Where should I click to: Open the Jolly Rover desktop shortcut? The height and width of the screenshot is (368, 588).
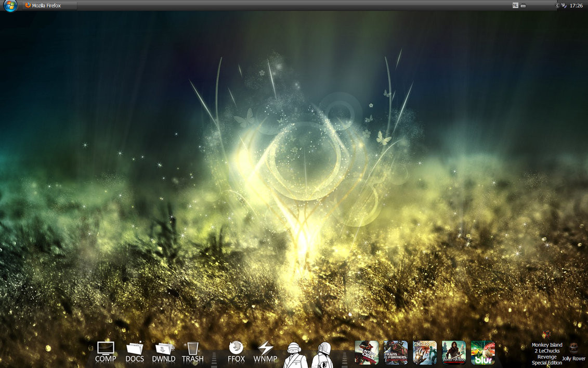click(573, 351)
